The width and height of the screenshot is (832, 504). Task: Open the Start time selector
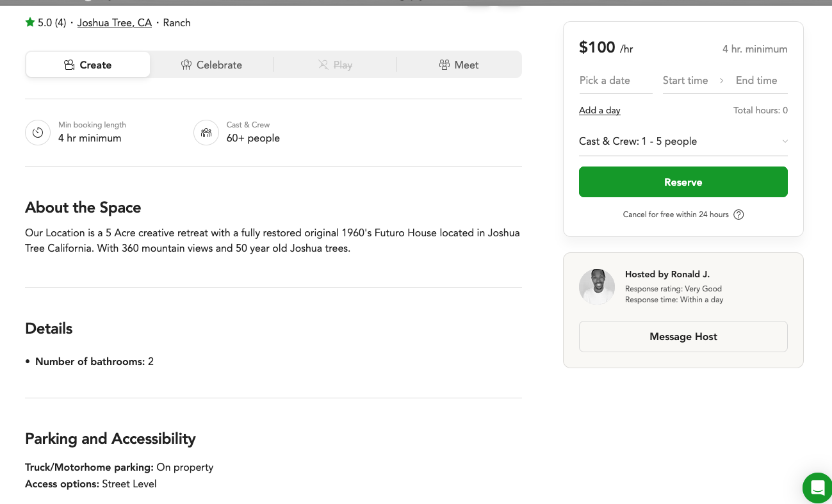685,81
